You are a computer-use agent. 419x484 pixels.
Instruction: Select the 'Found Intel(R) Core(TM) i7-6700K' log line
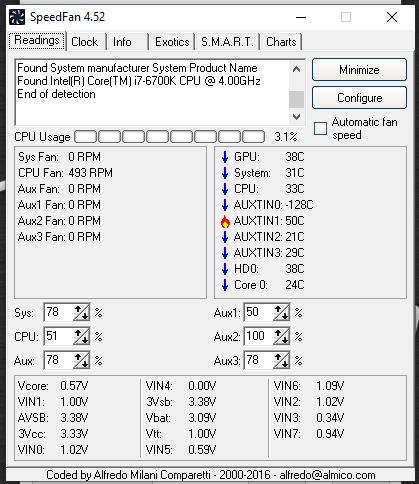139,81
